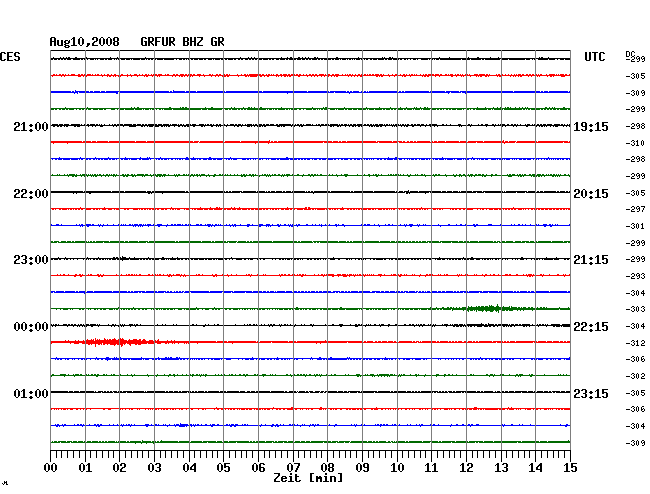The width and height of the screenshot is (650, 494).
Task: Click the 21:15 UTC time label
Action: point(591,260)
